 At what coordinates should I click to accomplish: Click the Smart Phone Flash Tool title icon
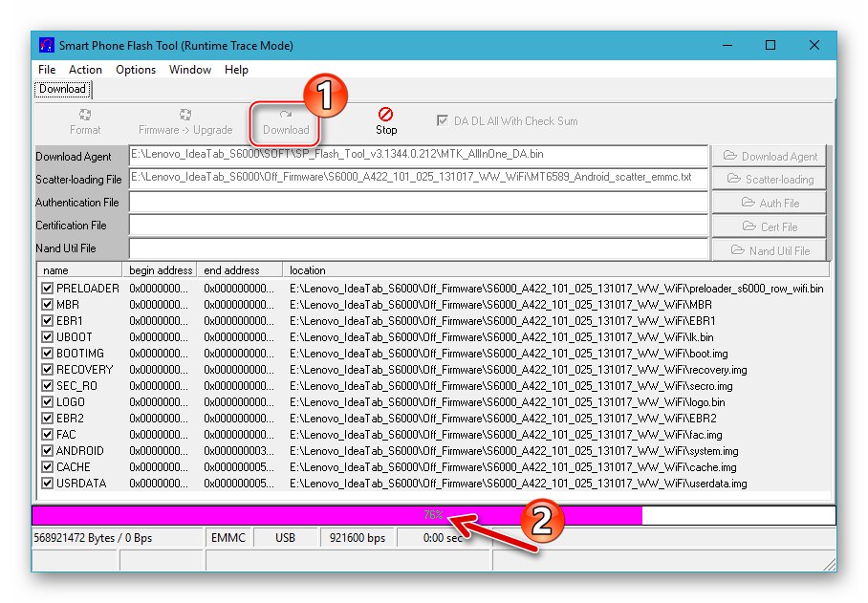tap(47, 45)
